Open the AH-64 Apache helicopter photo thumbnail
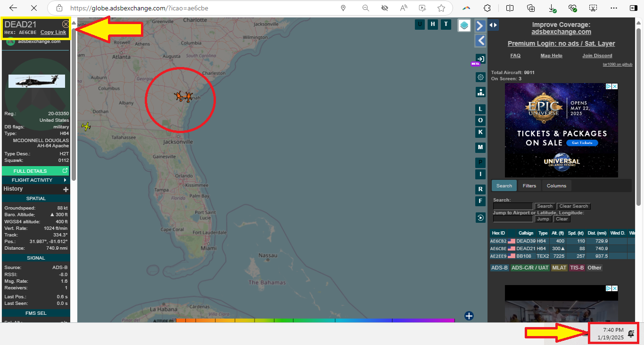This screenshot has height=345, width=644. [x=37, y=81]
